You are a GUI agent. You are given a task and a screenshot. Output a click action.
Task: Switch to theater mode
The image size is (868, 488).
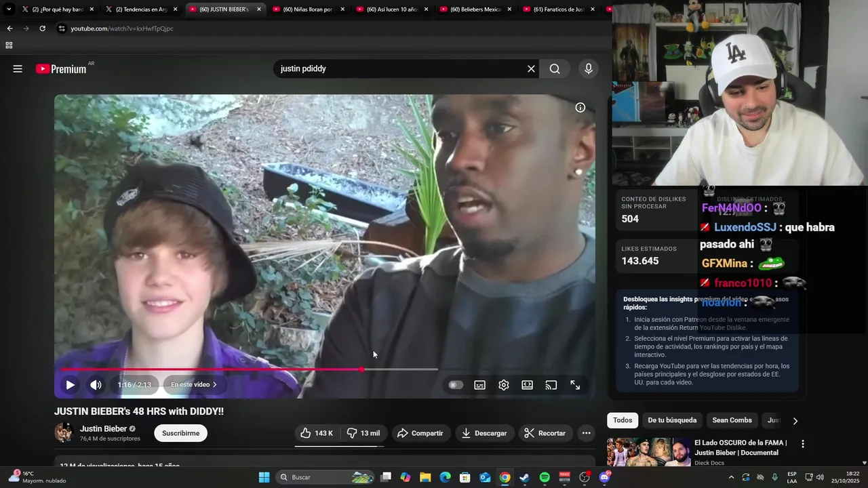(x=528, y=385)
